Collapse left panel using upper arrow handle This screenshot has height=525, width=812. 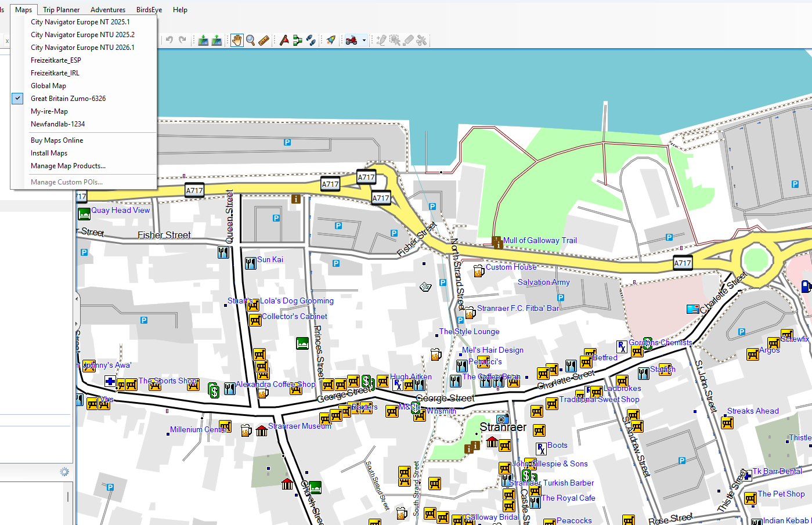click(x=77, y=299)
